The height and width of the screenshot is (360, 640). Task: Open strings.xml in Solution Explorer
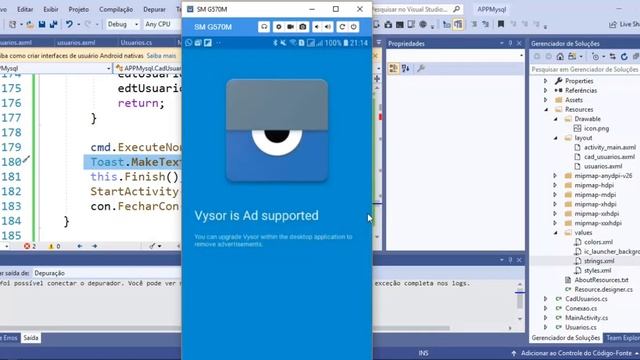(x=599, y=261)
